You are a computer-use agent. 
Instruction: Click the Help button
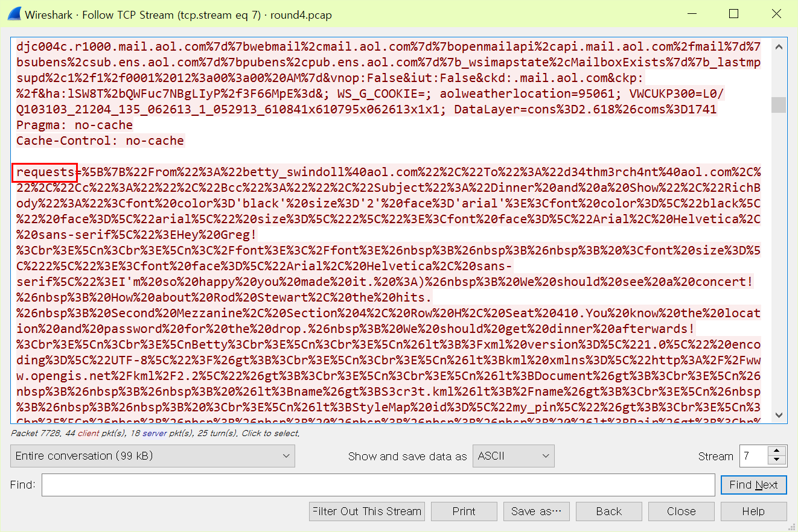tap(754, 511)
